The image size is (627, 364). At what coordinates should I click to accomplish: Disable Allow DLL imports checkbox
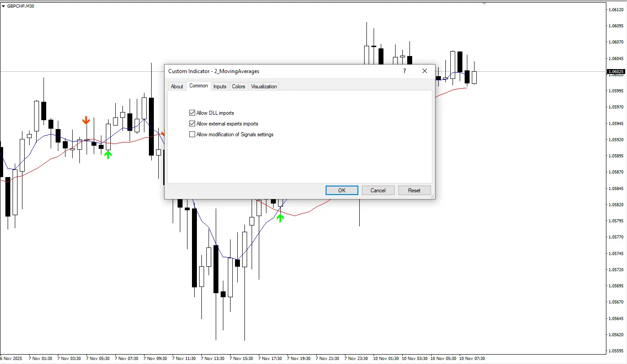pos(192,113)
